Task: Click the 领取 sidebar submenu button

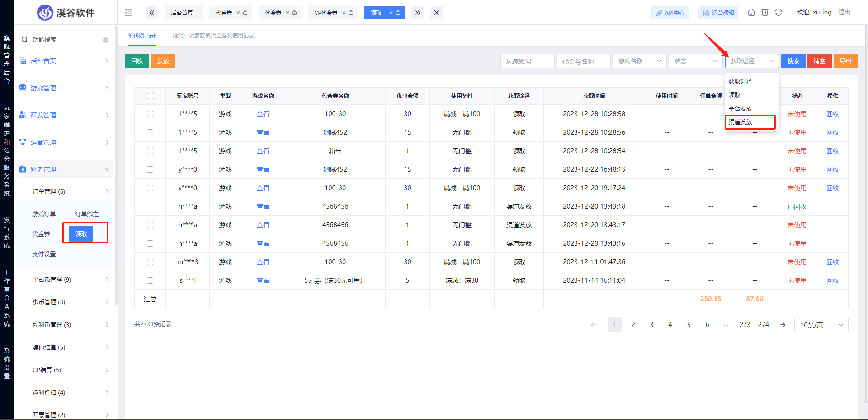Action: pos(81,234)
